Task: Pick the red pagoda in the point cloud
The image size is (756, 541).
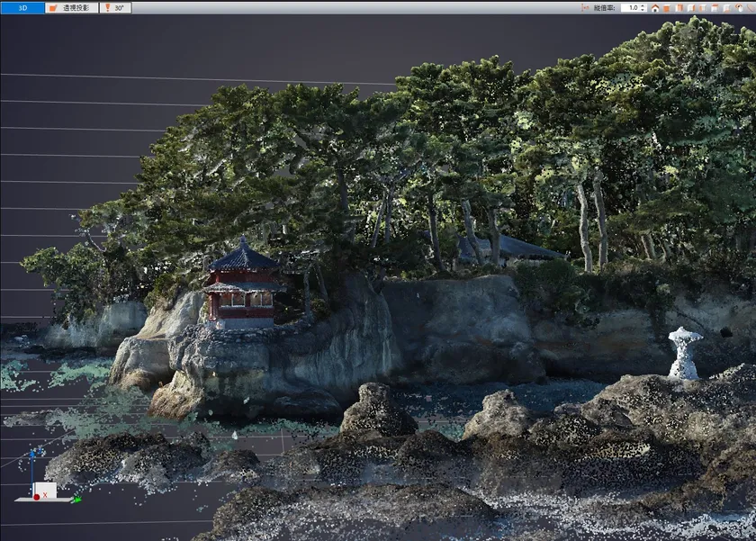Action: tap(240, 288)
